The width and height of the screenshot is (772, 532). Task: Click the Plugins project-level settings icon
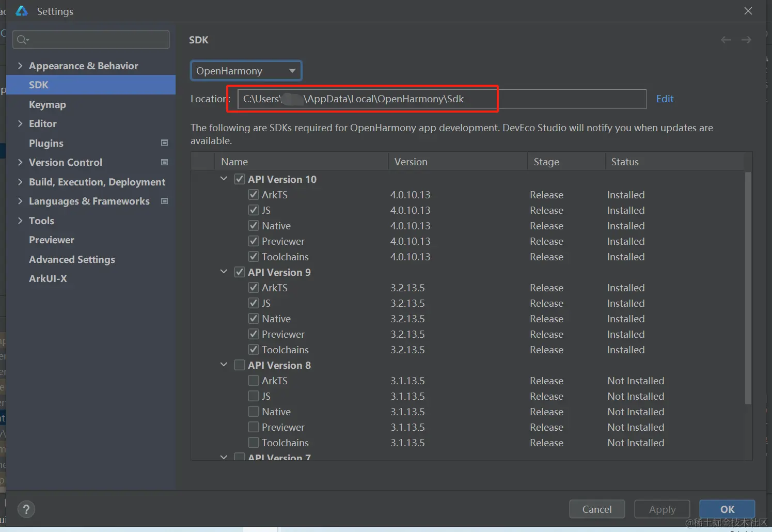tap(165, 143)
